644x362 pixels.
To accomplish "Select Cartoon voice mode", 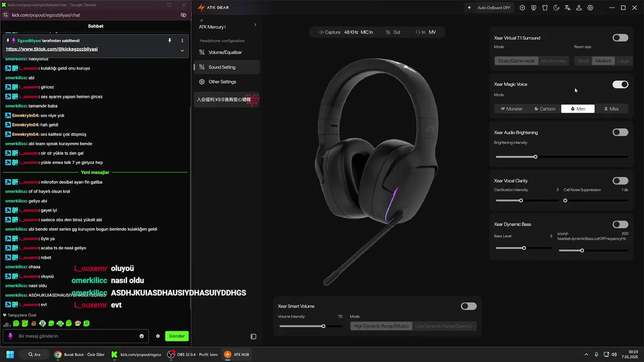I will coord(545,109).
